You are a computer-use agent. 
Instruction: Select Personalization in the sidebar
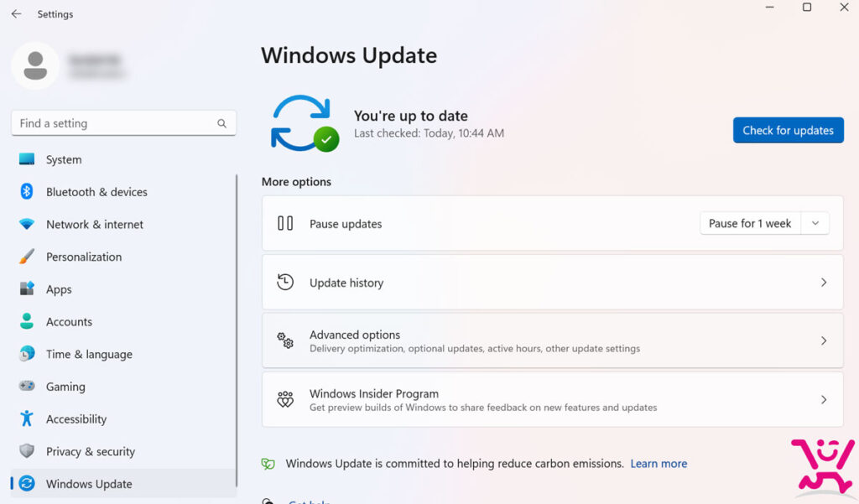tap(123, 257)
